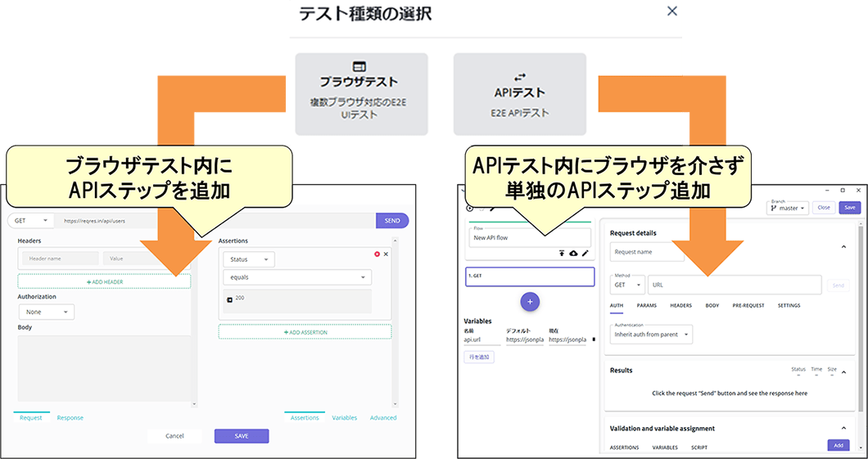Switch to the HEADERS tab
The image size is (868, 459).
pos(680,305)
